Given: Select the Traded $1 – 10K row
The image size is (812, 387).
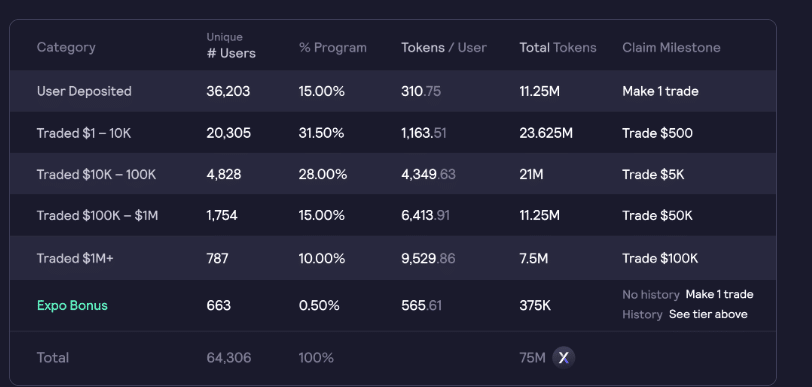Looking at the screenshot, I should [393, 133].
